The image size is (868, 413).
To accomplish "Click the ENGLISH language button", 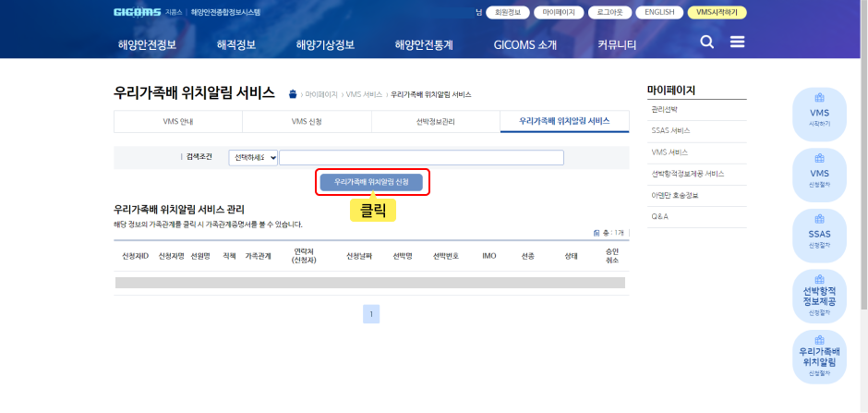I will pyautogui.click(x=660, y=13).
